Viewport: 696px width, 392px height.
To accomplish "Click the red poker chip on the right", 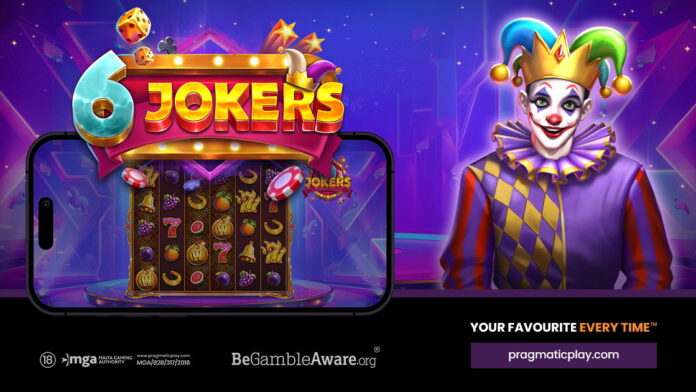I will click(285, 182).
